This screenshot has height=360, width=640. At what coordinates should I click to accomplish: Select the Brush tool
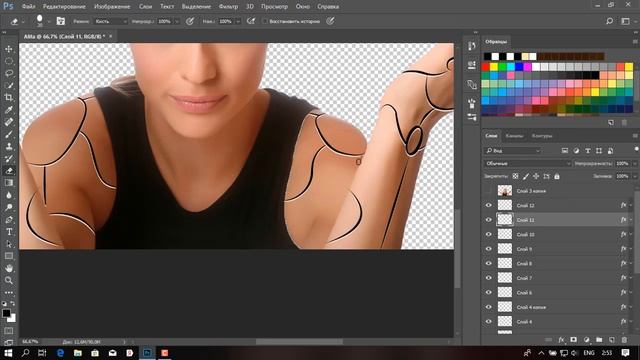[x=9, y=134]
